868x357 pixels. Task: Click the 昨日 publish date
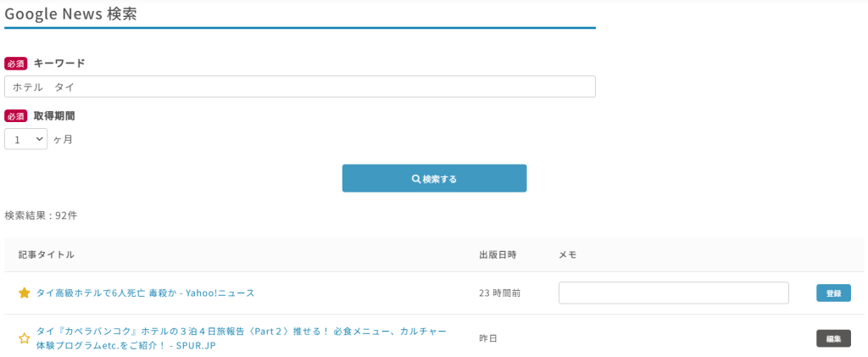pyautogui.click(x=487, y=338)
